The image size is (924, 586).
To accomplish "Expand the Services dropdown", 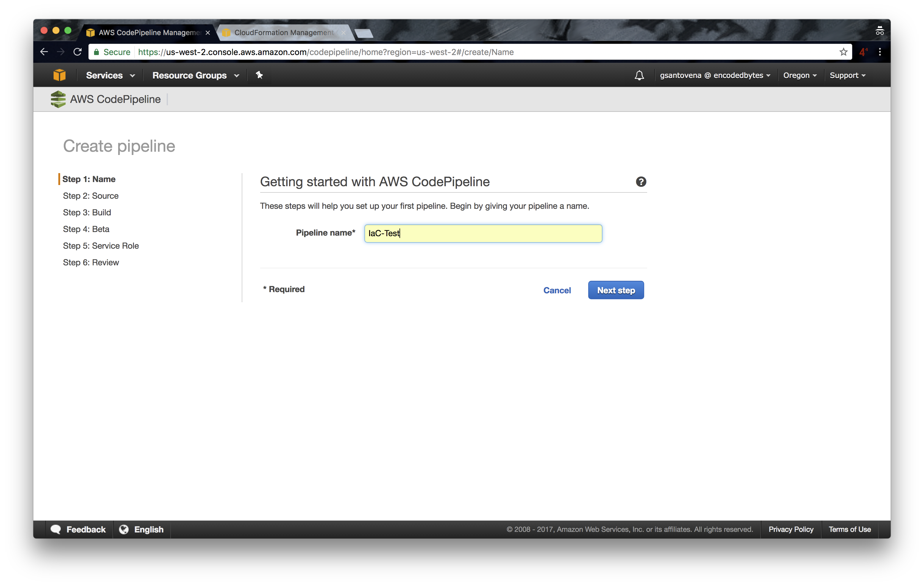I will pos(110,76).
